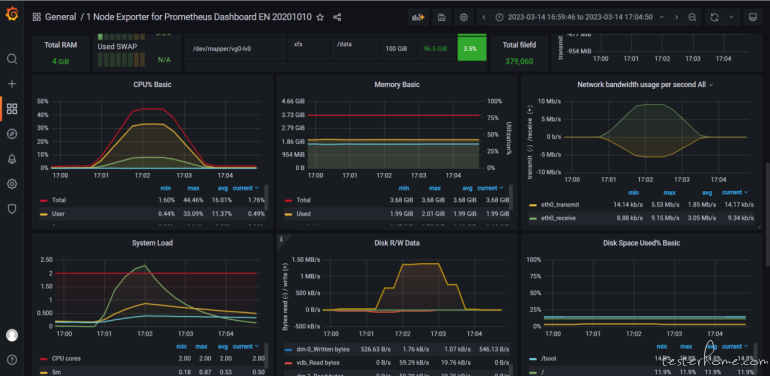Star this dashboard as favorite
The width and height of the screenshot is (770, 377).
[x=320, y=17]
